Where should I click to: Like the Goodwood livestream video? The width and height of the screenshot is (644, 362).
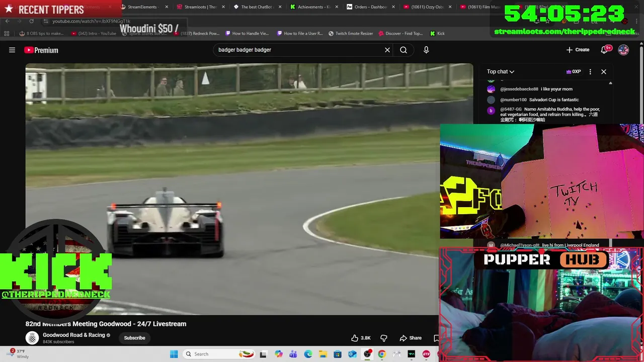click(361, 338)
